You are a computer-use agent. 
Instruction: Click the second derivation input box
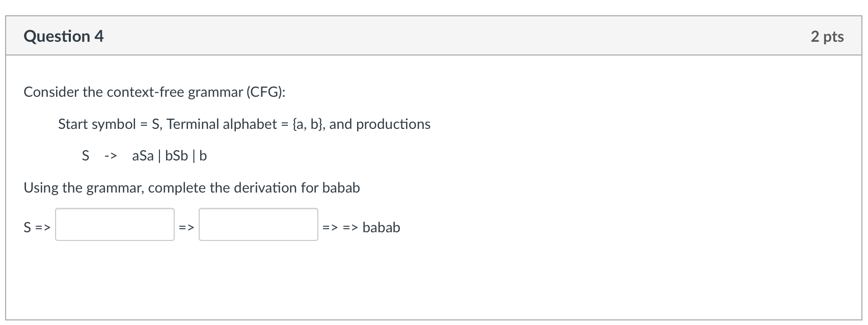pyautogui.click(x=258, y=225)
